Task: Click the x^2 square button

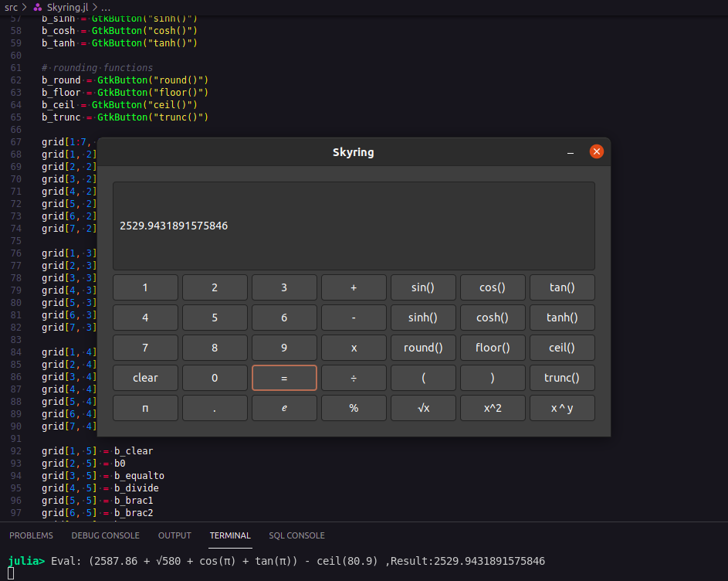Action: tap(493, 408)
